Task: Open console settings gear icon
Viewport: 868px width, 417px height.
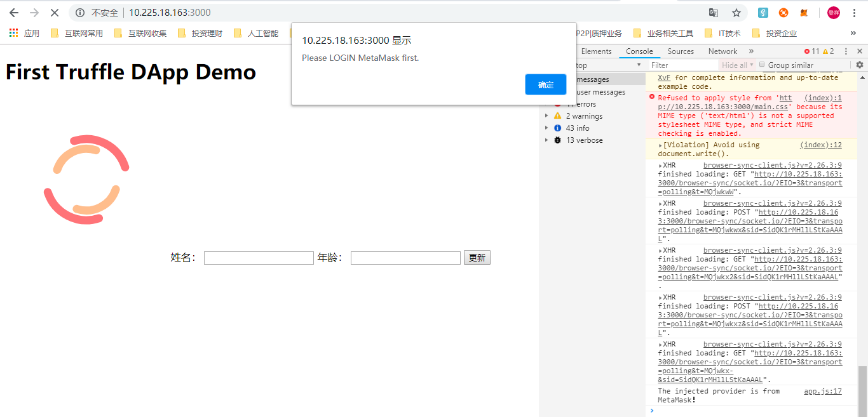Action: (x=860, y=65)
